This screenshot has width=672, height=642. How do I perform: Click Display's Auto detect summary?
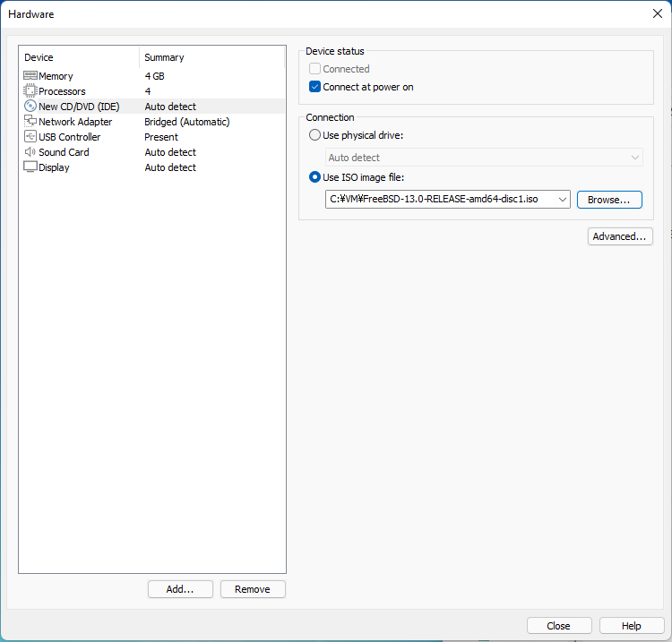[x=170, y=167]
